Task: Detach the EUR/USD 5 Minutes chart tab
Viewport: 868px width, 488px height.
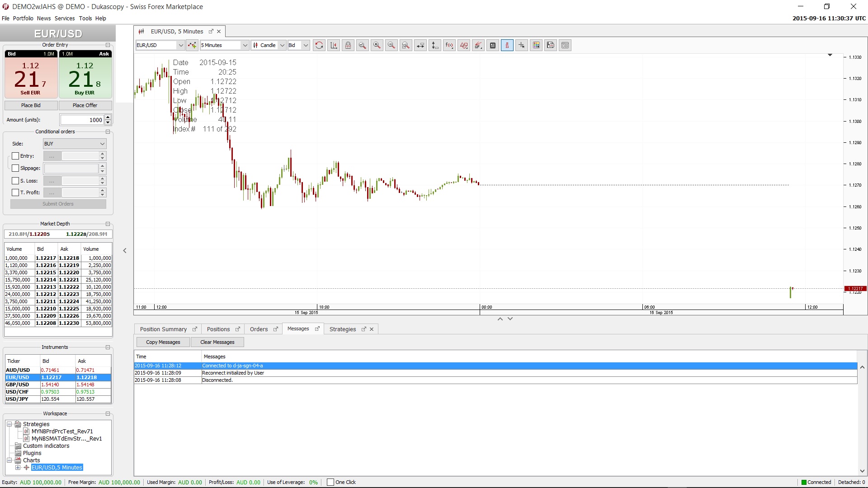Action: 211,31
